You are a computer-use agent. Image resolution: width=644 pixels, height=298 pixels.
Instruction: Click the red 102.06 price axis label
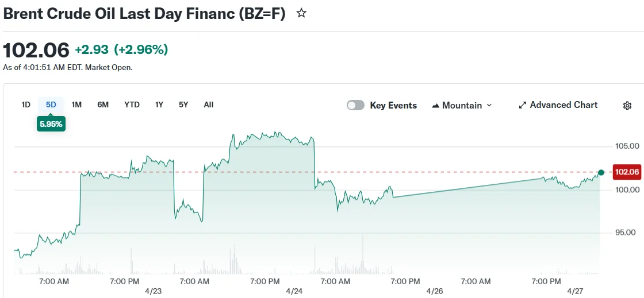[x=627, y=172]
